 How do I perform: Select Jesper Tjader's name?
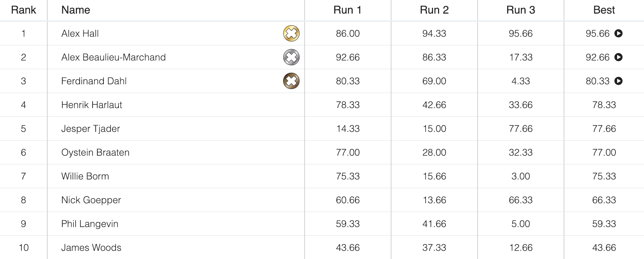pos(91,128)
